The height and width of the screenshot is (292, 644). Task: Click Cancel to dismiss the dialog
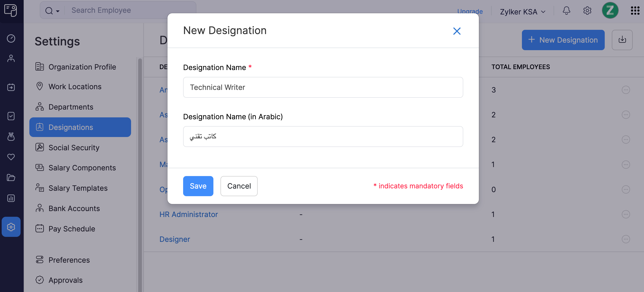point(239,186)
